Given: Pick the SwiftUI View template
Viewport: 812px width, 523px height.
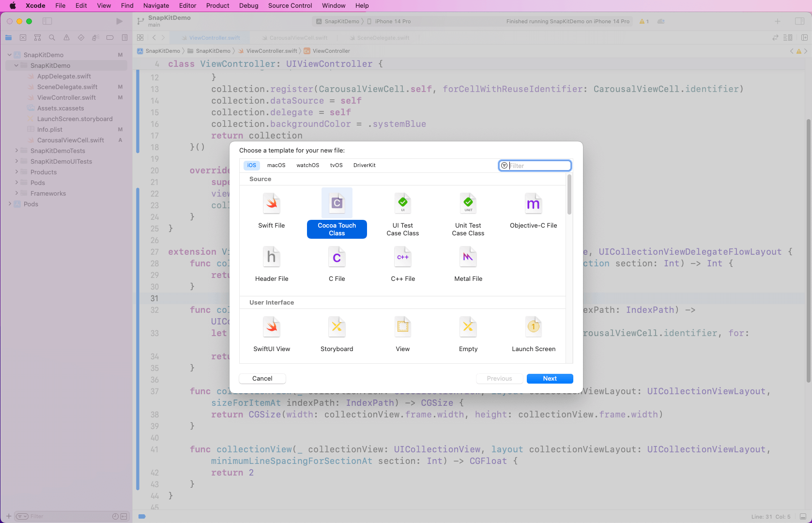Looking at the screenshot, I should coord(272,327).
